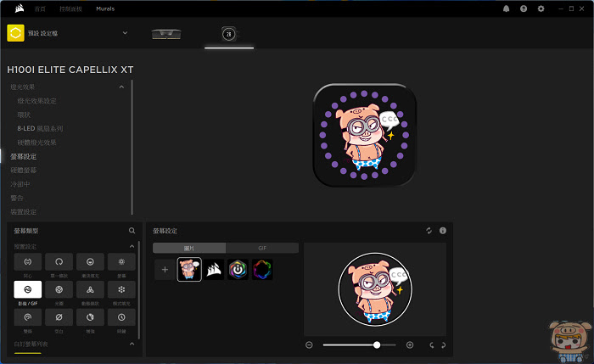Select the rainbow ring thumbnail
594x364 pixels.
tap(262, 270)
